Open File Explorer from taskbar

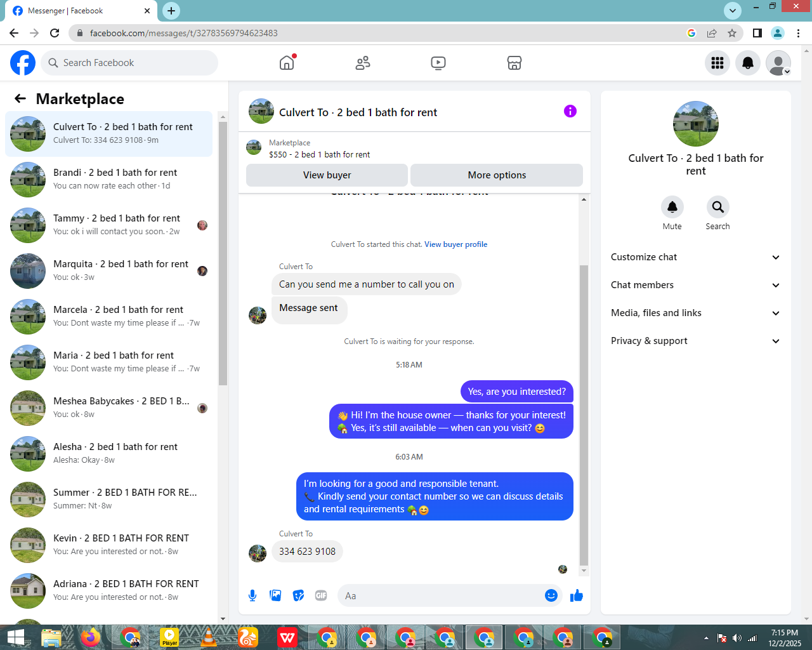point(51,637)
